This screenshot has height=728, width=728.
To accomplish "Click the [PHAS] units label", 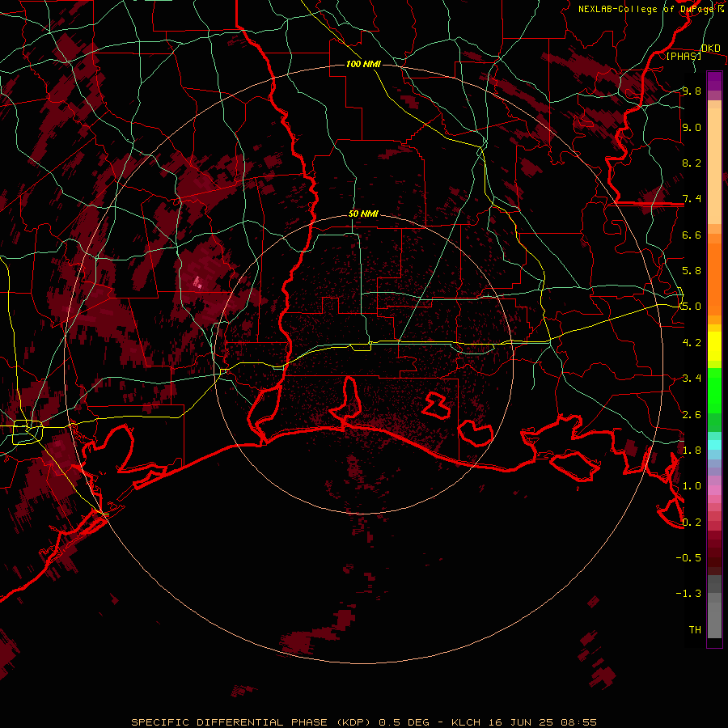I will point(684,56).
